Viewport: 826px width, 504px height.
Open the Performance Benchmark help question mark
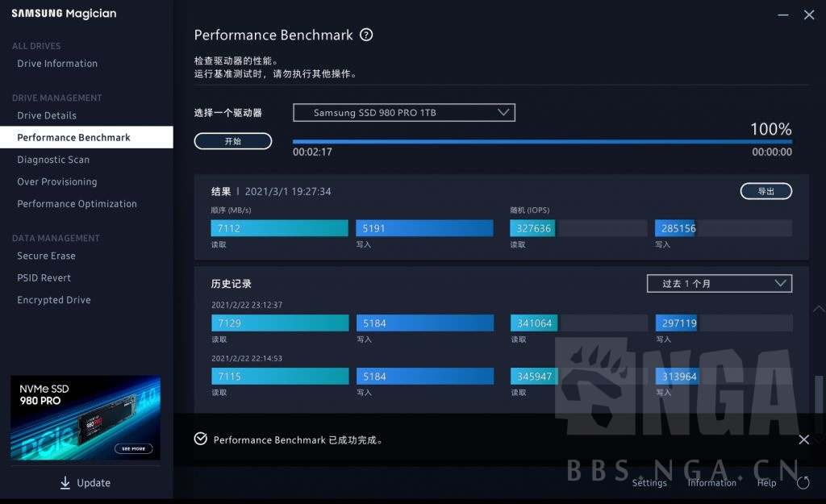[367, 35]
